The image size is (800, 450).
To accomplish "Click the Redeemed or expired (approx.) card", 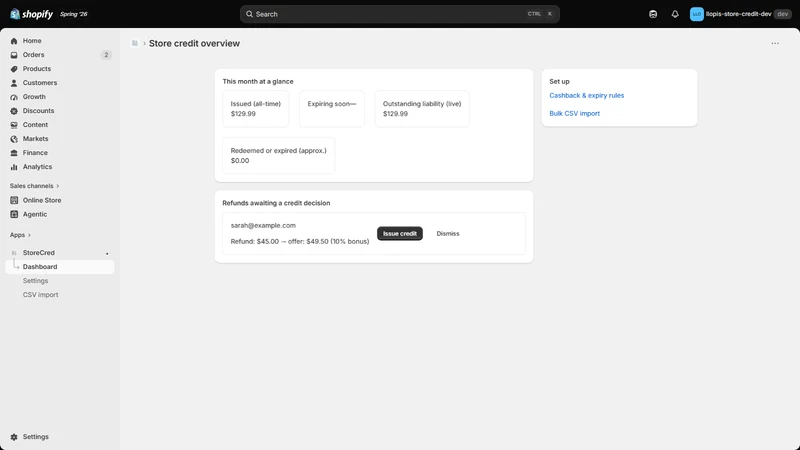I will click(x=279, y=156).
